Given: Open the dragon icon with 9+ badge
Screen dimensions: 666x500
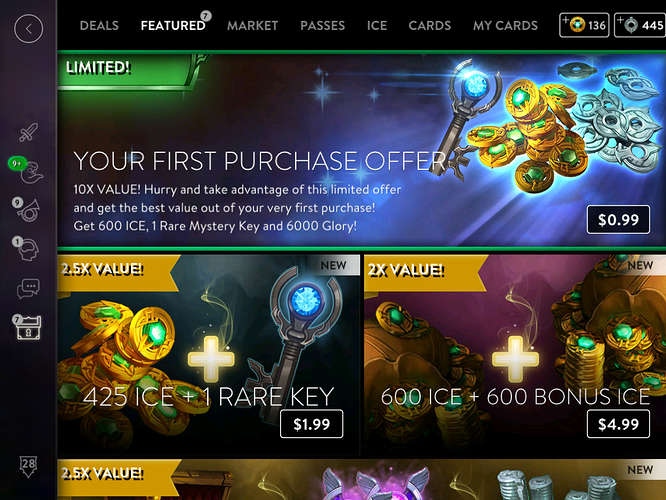Looking at the screenshot, I should pos(28,171).
